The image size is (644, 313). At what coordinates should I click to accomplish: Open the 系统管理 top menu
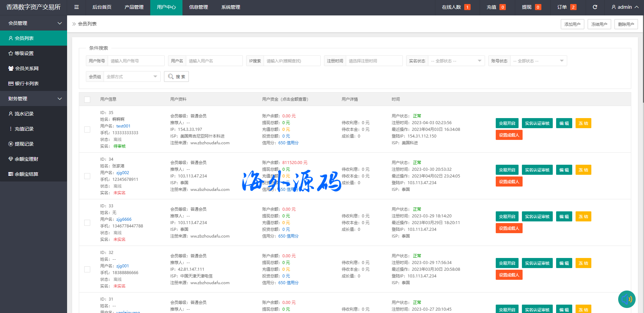pyautogui.click(x=230, y=7)
